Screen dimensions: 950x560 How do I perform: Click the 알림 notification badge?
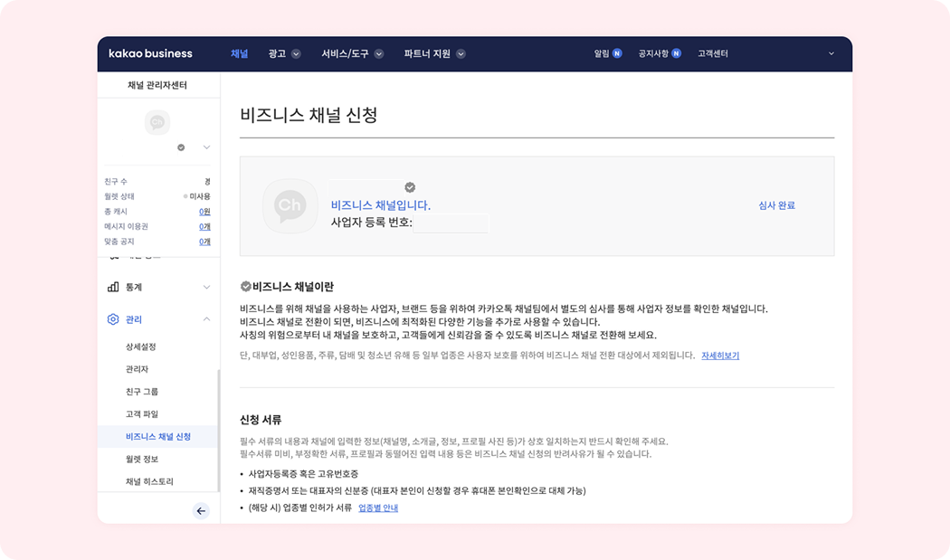point(617,53)
